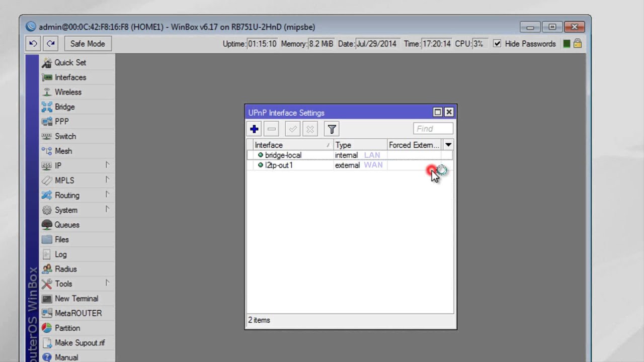
Task: Click the padlock icon in the toolbar
Action: 578,44
